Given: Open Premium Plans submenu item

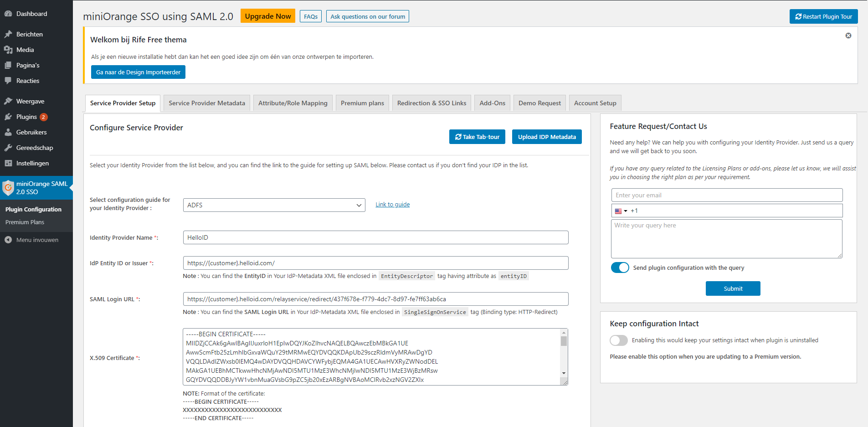Looking at the screenshot, I should 25,222.
